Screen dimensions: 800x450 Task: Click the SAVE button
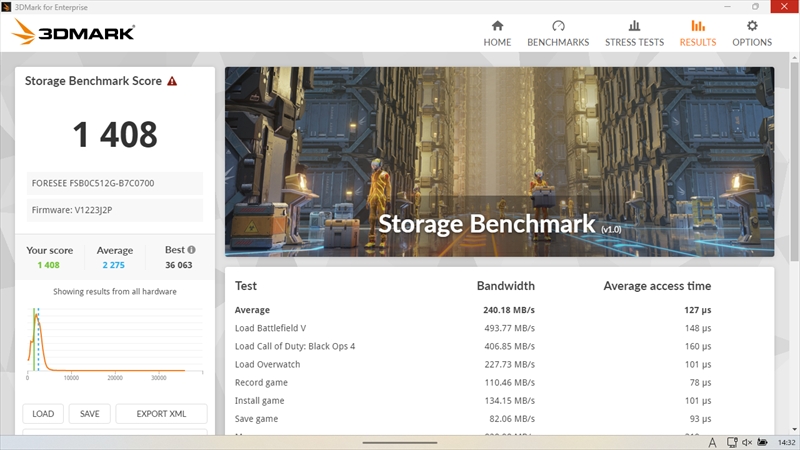89,414
